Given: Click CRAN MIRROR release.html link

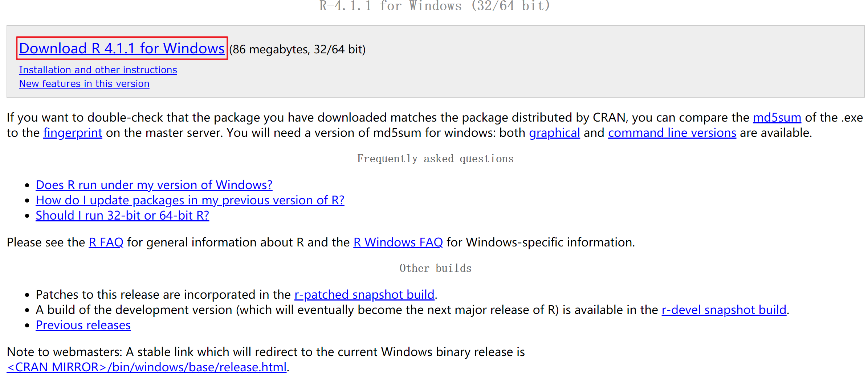Looking at the screenshot, I should click(147, 367).
